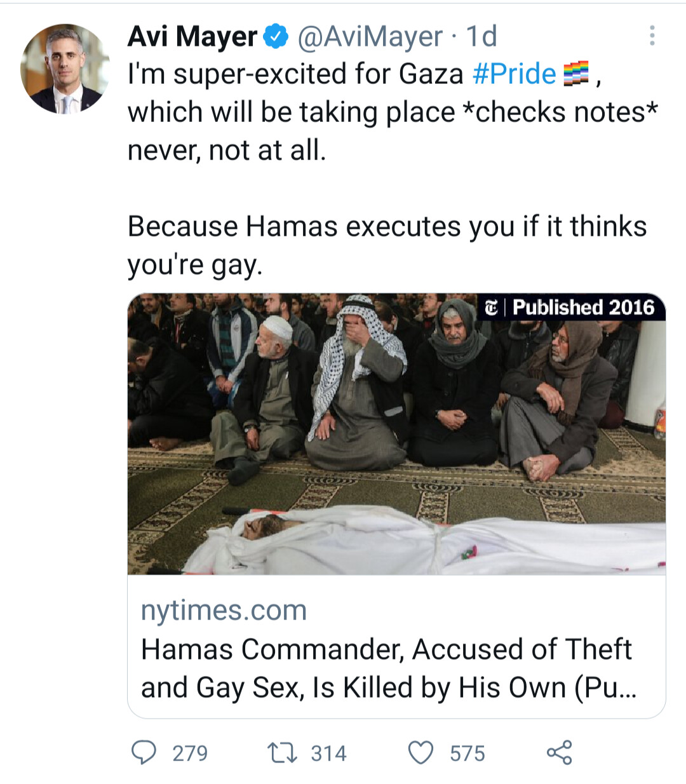Open the Hamas Commander article headline
Viewport: 686px width, 784px height.
pos(389,668)
